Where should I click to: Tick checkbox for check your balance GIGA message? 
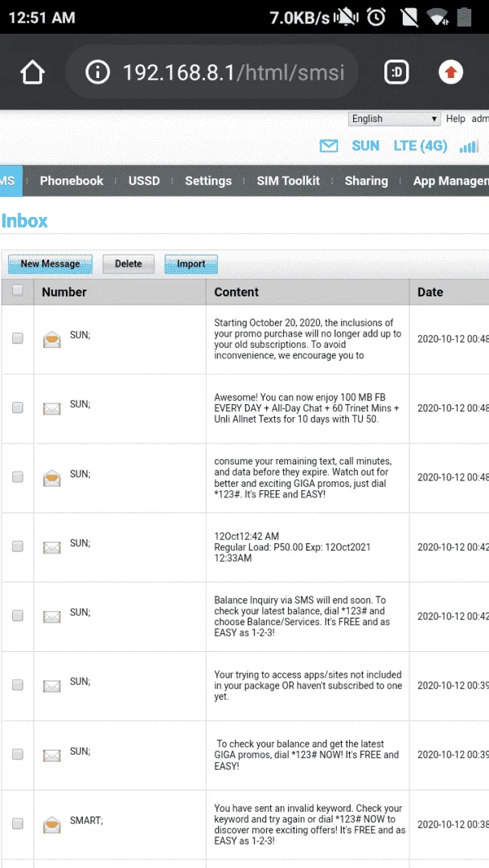coord(18,754)
